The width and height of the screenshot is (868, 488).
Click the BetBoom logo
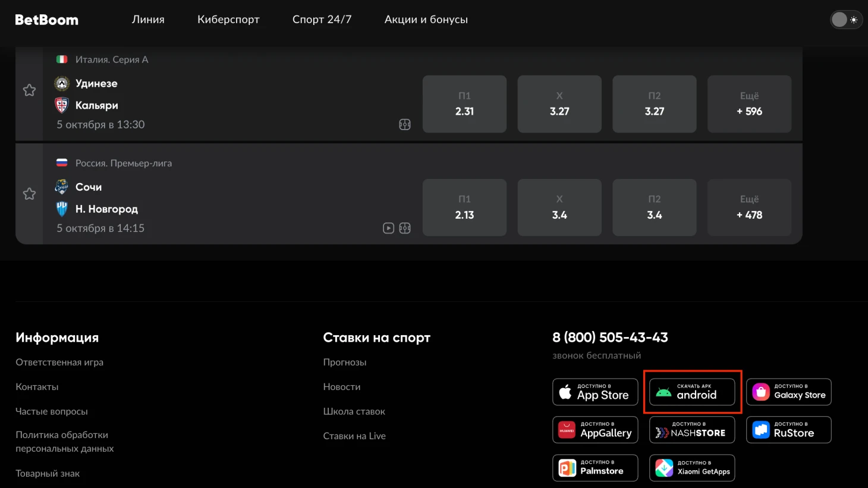tap(46, 20)
